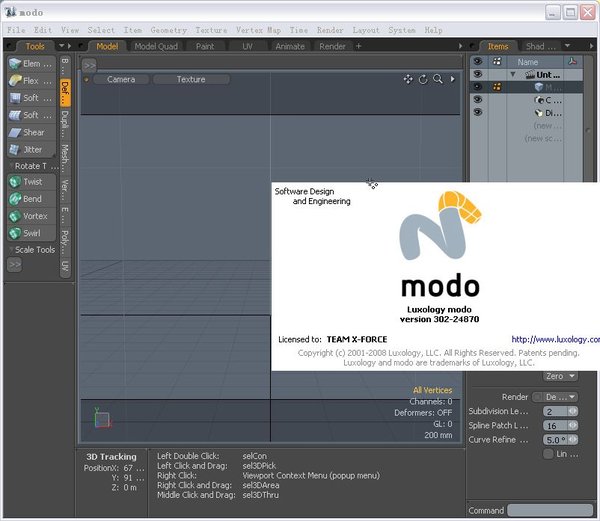The height and width of the screenshot is (521, 600).
Task: Select the Swirl tool
Action: pos(31,233)
